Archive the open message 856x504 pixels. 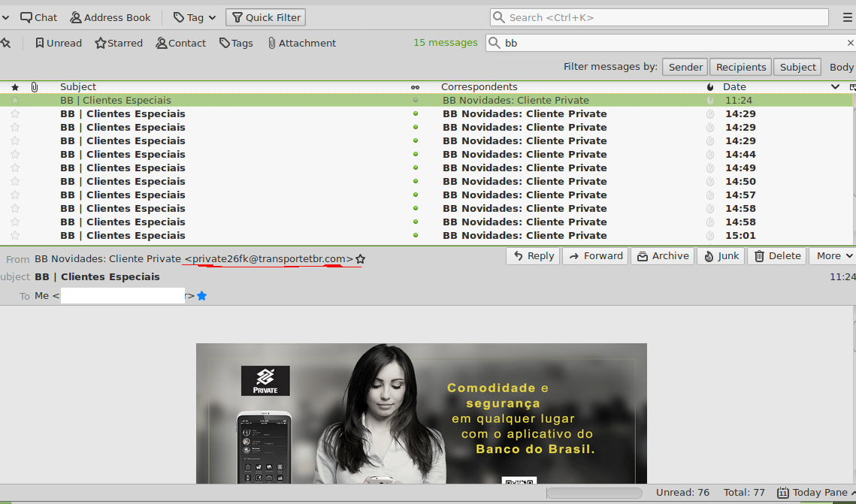[x=662, y=256]
